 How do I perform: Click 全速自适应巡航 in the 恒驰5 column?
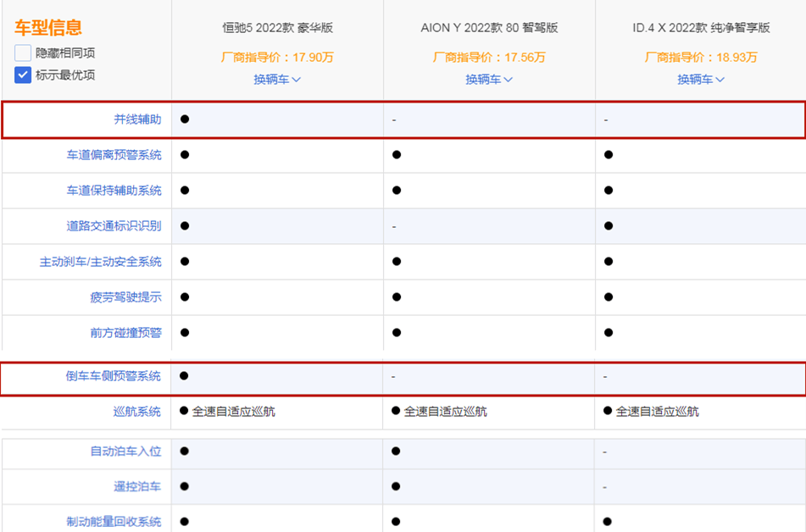pos(233,411)
